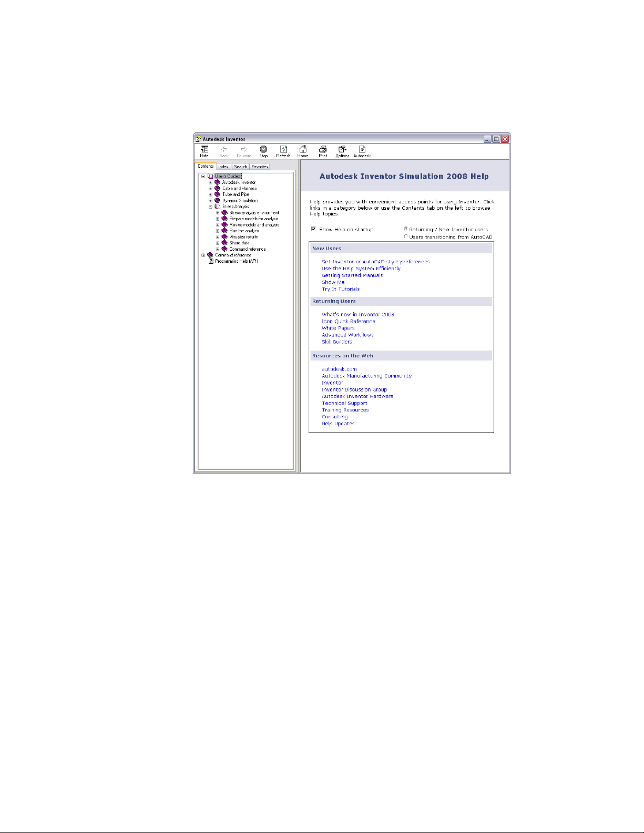The height and width of the screenshot is (833, 644).
Task: Click the Help Updates link
Action: click(338, 424)
